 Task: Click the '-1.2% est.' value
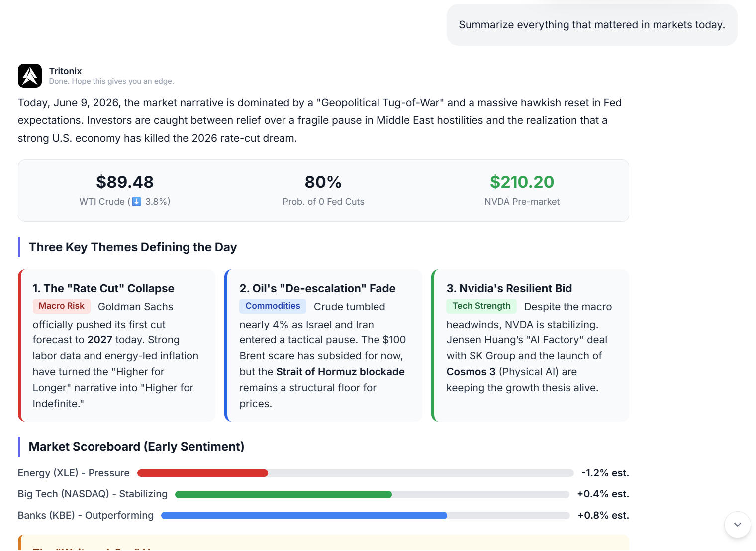(x=605, y=473)
